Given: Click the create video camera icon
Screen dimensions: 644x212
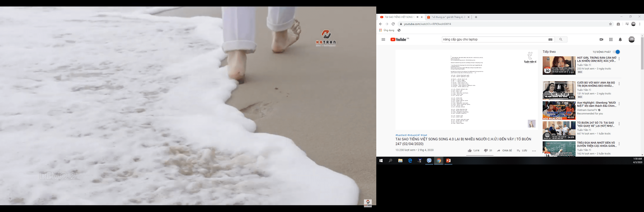Looking at the screenshot, I should coord(601,39).
